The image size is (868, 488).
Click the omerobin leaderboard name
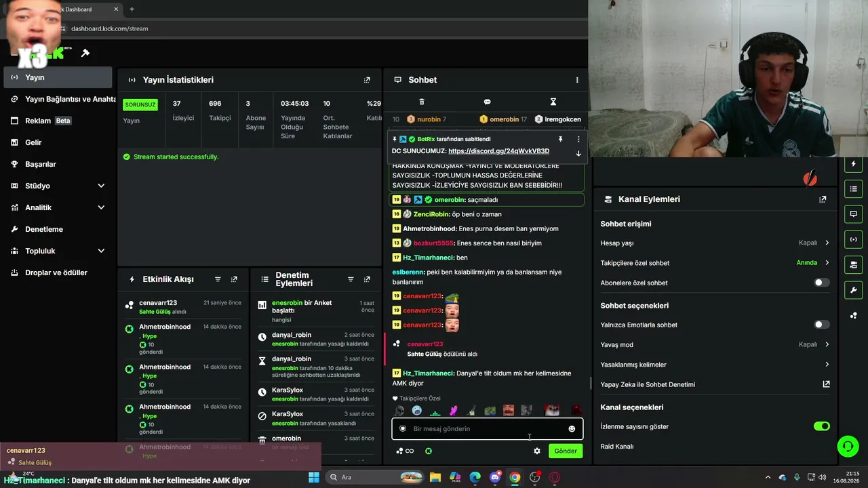pyautogui.click(x=505, y=119)
